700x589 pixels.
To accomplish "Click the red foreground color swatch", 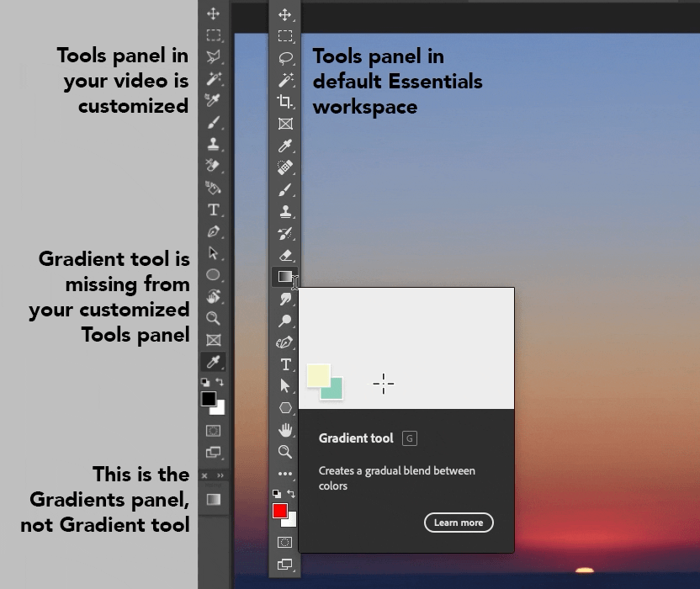I will (x=280, y=511).
